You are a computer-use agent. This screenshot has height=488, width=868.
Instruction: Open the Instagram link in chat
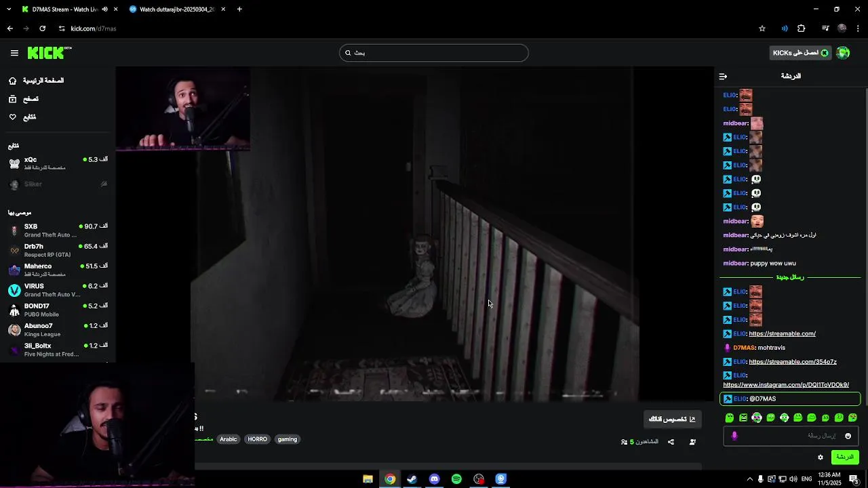click(x=786, y=385)
